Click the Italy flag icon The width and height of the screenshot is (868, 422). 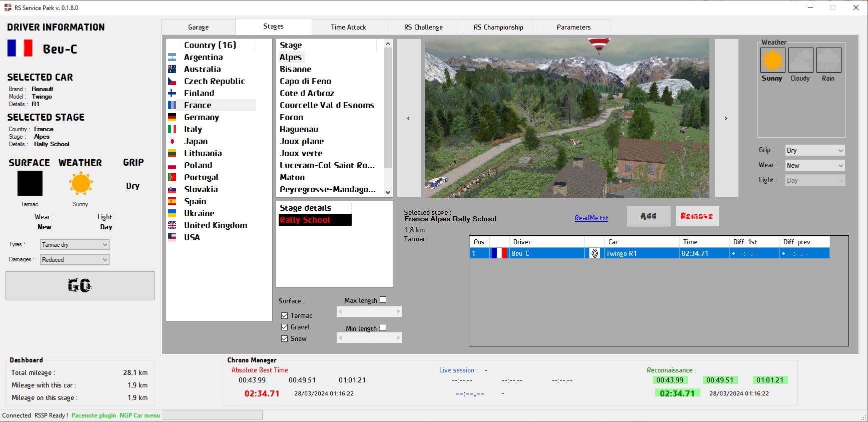pyautogui.click(x=172, y=129)
